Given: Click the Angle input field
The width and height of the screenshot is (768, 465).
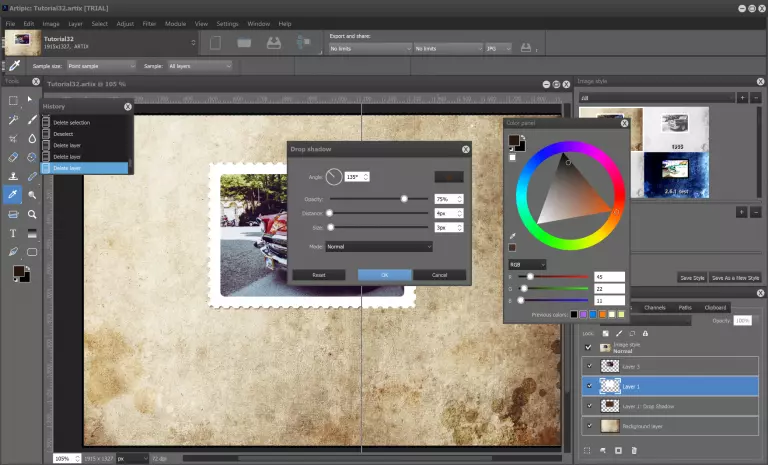Looking at the screenshot, I should [356, 177].
